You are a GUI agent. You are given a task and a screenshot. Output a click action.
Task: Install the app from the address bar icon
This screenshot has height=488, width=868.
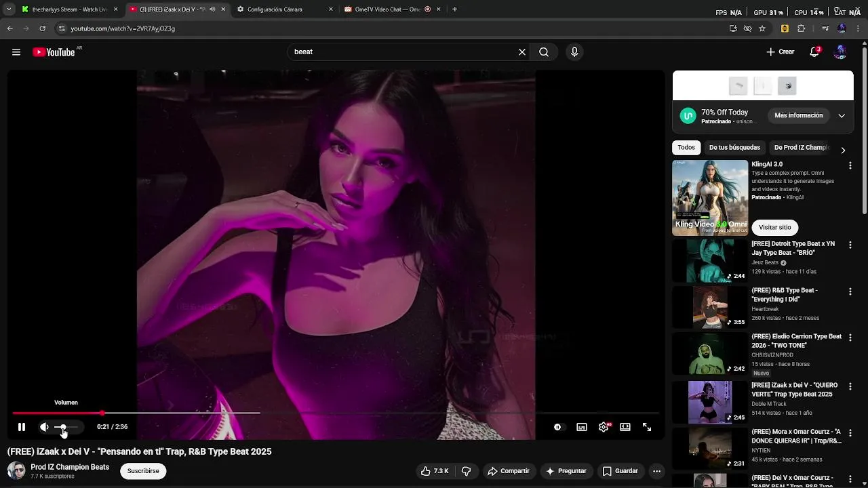[733, 28]
